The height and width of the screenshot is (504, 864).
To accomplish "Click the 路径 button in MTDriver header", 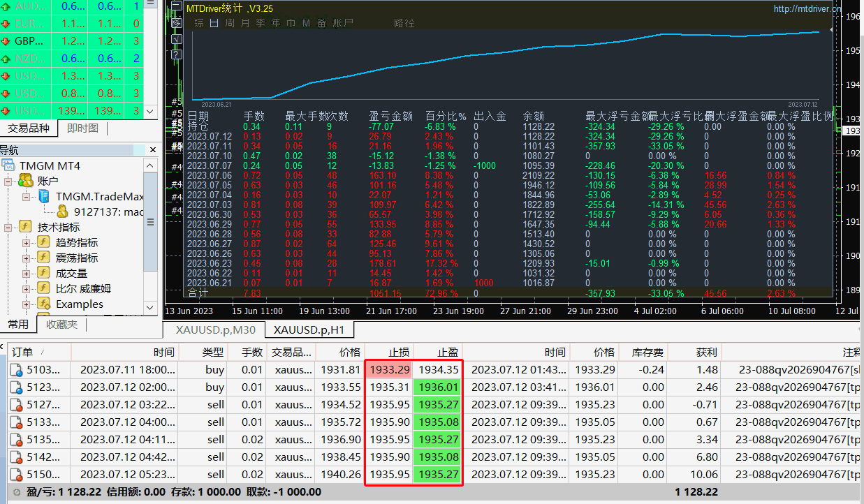I will [x=404, y=23].
